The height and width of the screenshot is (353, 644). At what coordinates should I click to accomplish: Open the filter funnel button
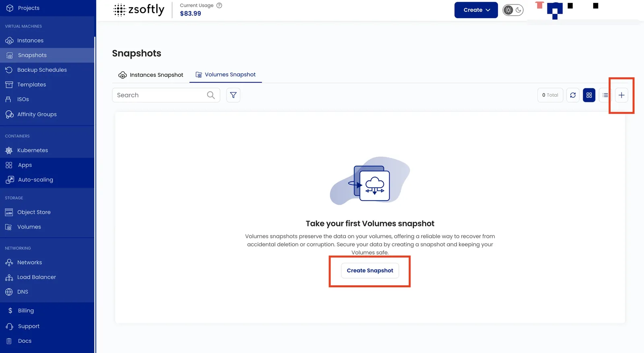(233, 95)
